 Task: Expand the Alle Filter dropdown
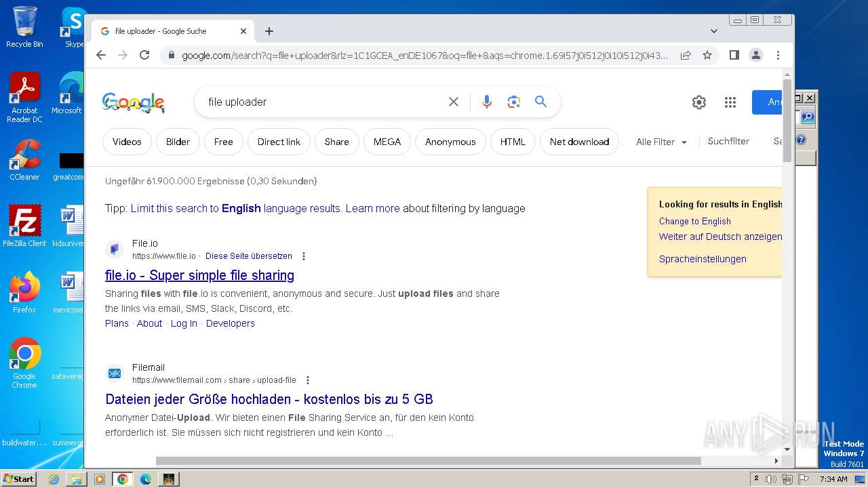click(662, 142)
